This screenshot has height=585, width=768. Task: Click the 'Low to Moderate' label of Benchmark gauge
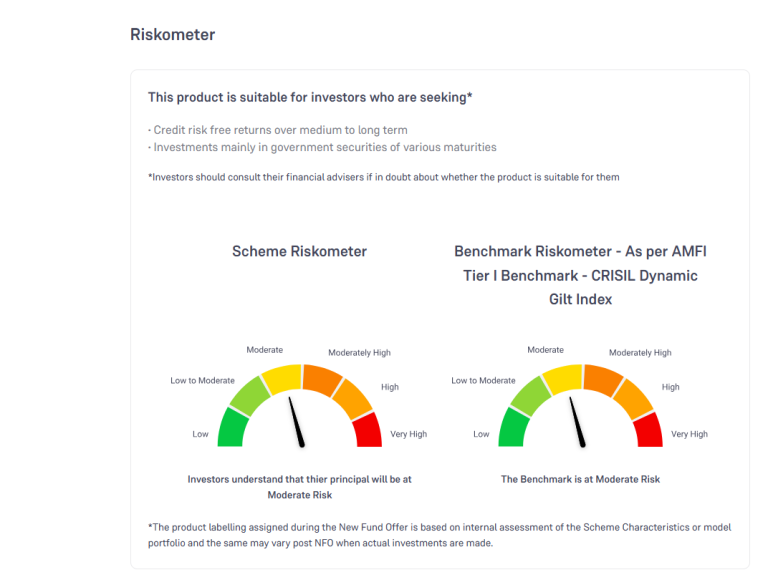coord(483,381)
